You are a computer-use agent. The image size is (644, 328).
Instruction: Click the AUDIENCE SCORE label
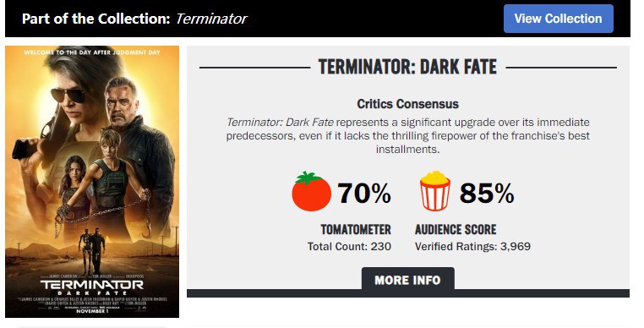[456, 229]
